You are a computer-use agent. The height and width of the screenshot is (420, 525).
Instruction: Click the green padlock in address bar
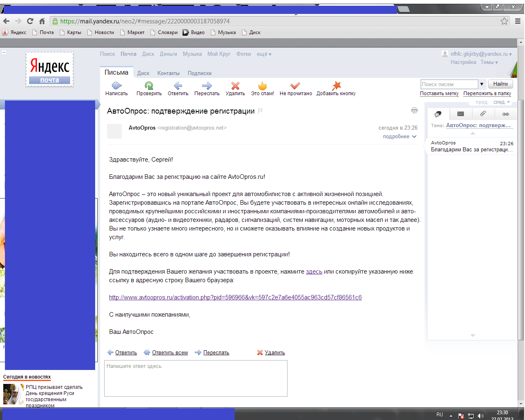click(55, 21)
